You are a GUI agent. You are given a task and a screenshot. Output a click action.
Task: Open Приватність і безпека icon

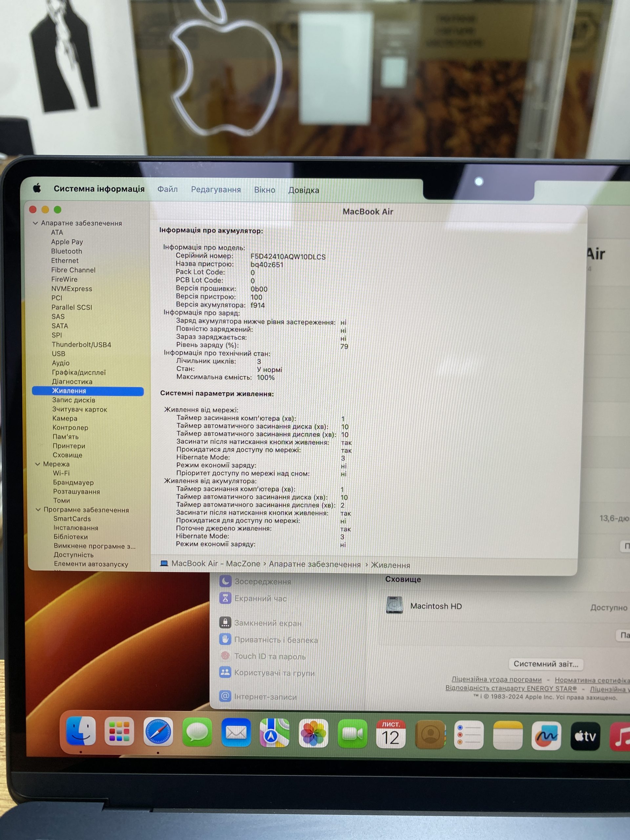[225, 640]
